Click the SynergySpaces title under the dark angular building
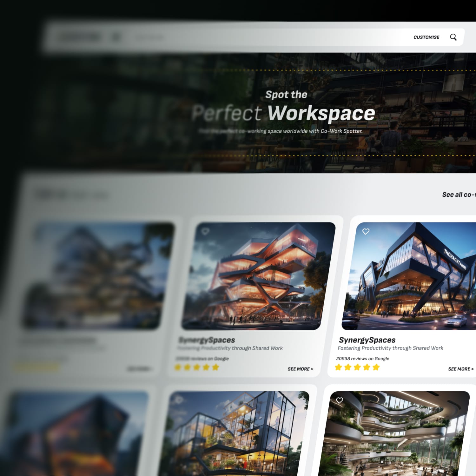 tap(367, 340)
